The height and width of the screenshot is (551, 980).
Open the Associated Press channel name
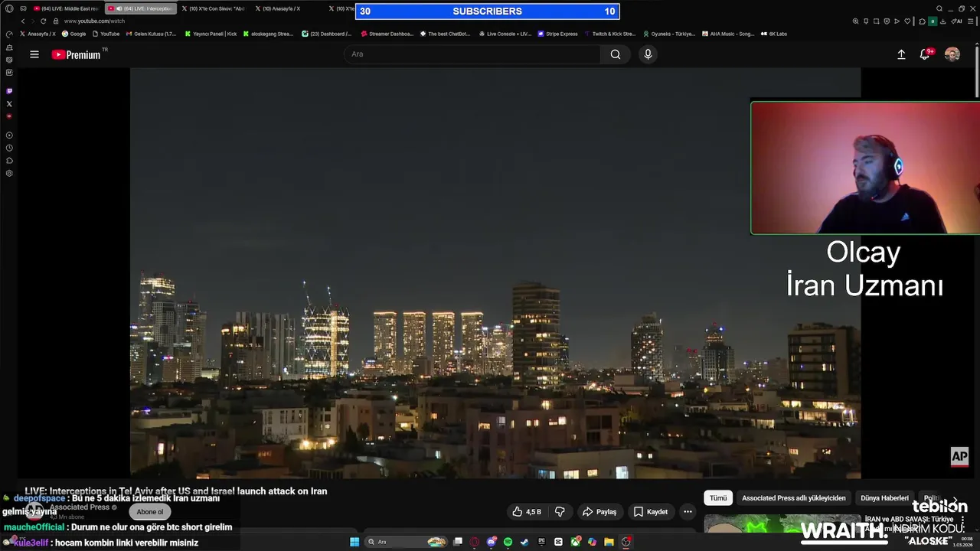80,507
